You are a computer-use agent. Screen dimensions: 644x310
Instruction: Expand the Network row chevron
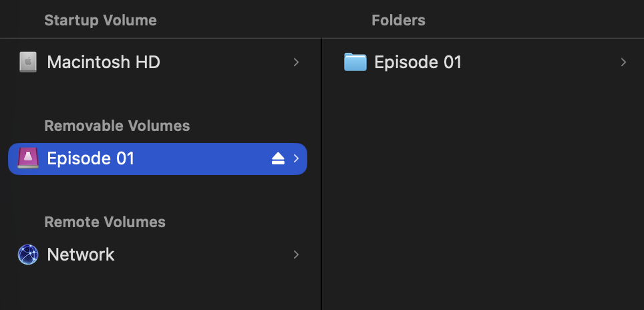coord(296,255)
